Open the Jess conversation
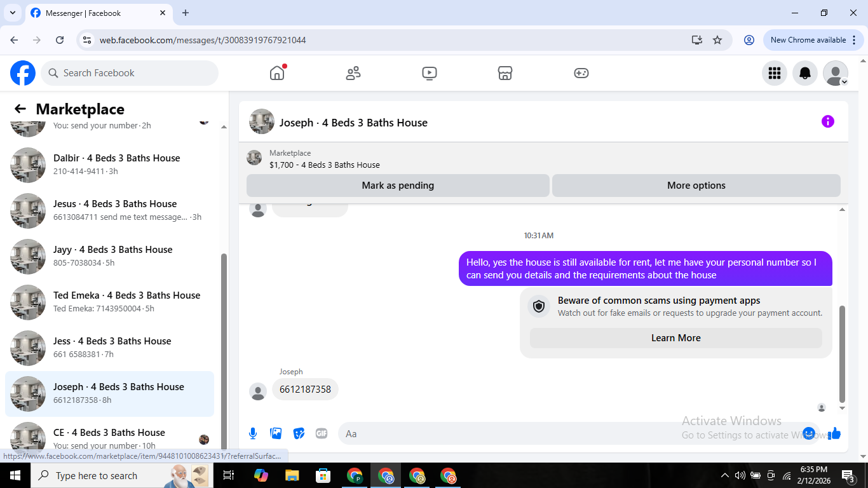Screen dimensions: 868x488 tap(109, 348)
